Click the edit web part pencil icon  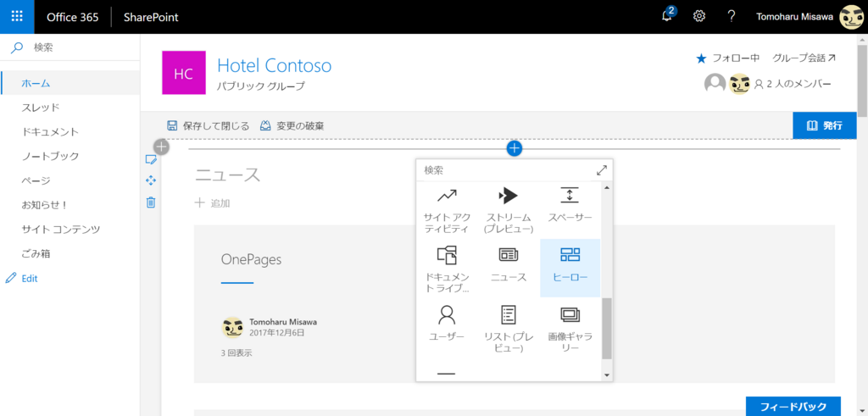(x=151, y=160)
